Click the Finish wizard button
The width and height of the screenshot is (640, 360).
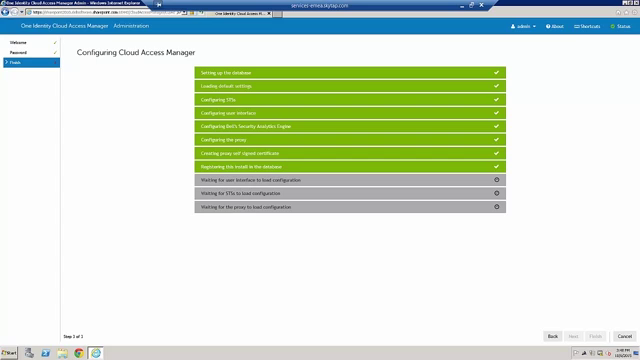coord(596,336)
